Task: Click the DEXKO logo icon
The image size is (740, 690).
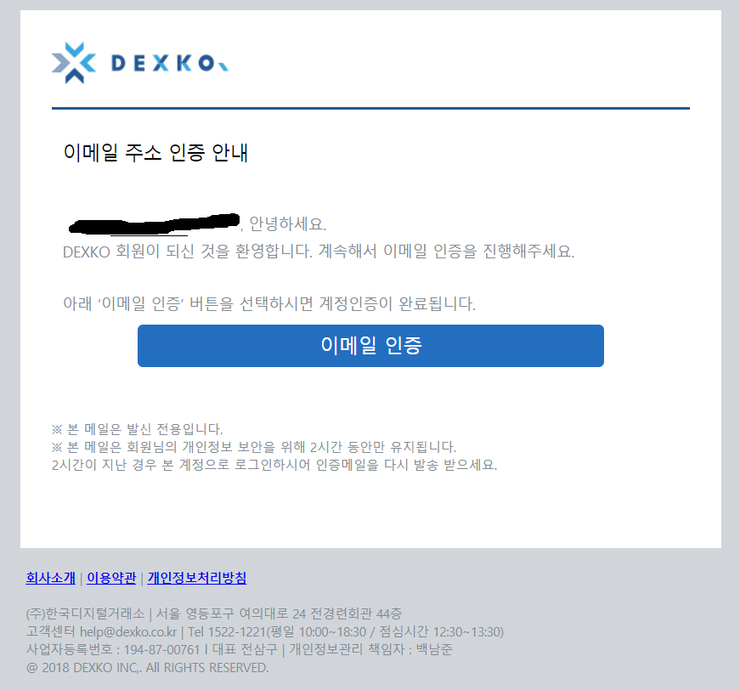Action: pos(74,63)
